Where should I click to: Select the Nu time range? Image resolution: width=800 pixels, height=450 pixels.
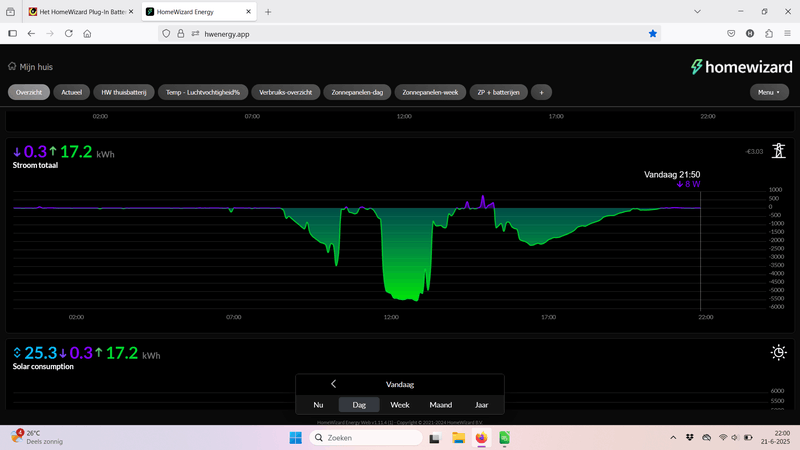[318, 405]
